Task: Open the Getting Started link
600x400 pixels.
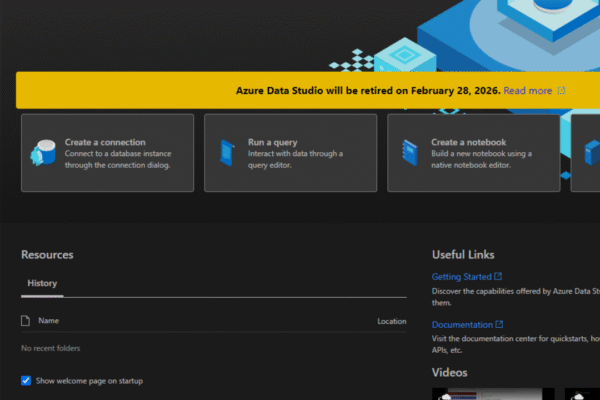Action: [461, 276]
